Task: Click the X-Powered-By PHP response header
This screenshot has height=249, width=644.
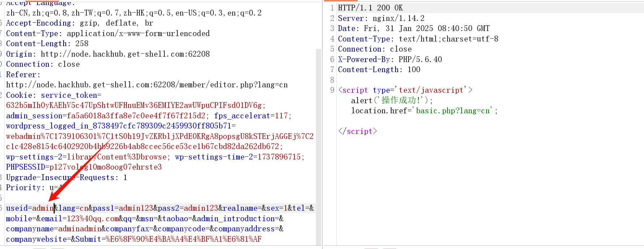Action: point(390,60)
